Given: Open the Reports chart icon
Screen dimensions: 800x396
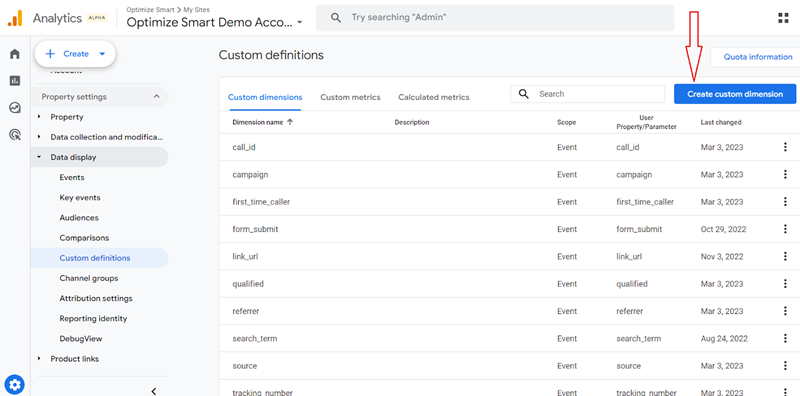Looking at the screenshot, I should tap(15, 81).
